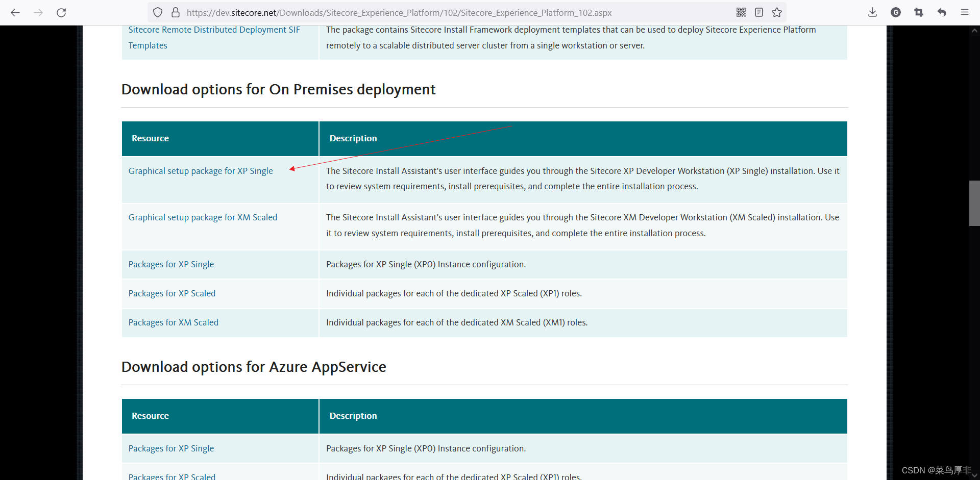Go forward to the next page
This screenshot has width=980, height=480.
point(38,13)
